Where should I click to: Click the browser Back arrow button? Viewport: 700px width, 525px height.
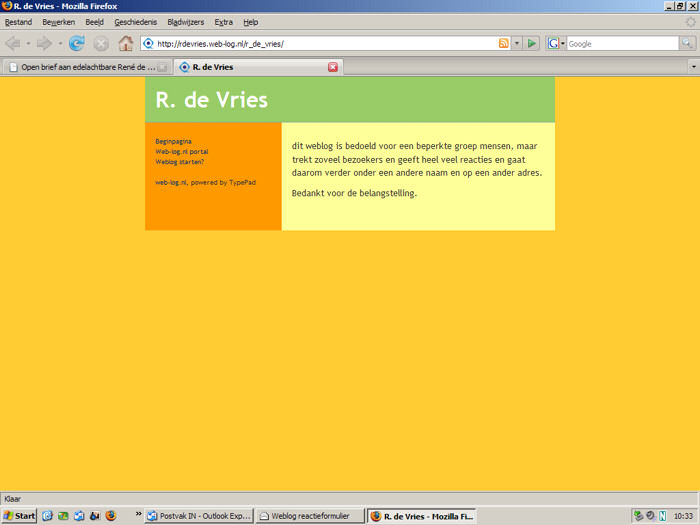pyautogui.click(x=13, y=43)
